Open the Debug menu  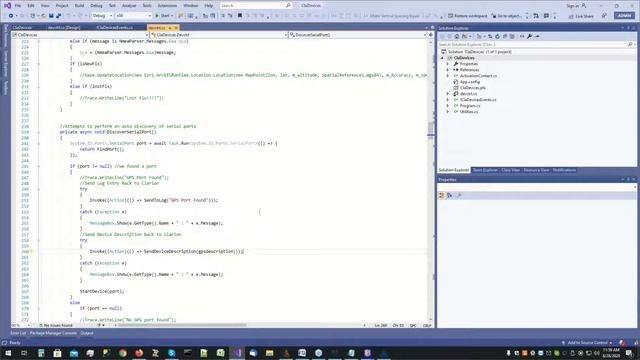click(96, 6)
